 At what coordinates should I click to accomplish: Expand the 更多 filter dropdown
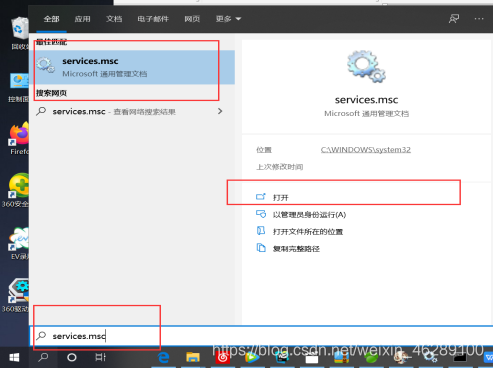tap(228, 19)
